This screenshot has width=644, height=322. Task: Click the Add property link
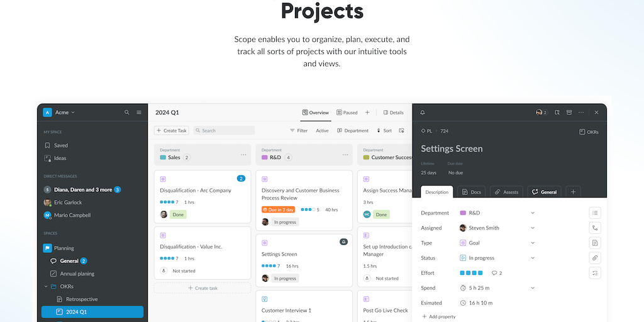pos(438,316)
